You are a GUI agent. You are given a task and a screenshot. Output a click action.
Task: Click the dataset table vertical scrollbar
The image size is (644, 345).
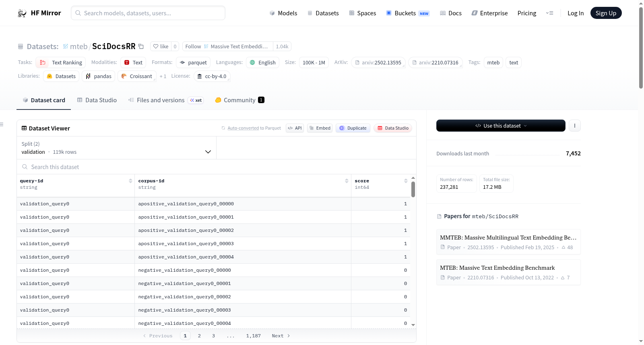413,189
